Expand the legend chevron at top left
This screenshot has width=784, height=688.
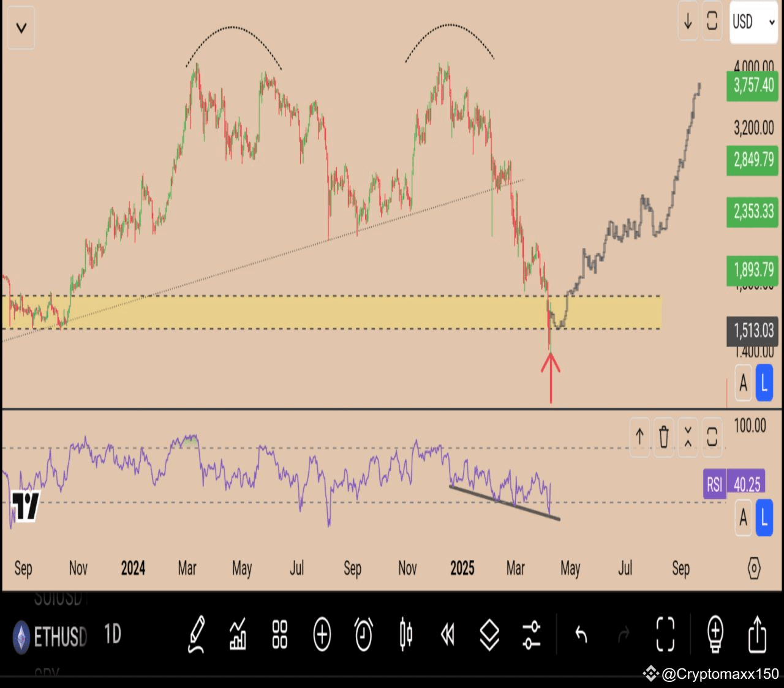click(21, 28)
